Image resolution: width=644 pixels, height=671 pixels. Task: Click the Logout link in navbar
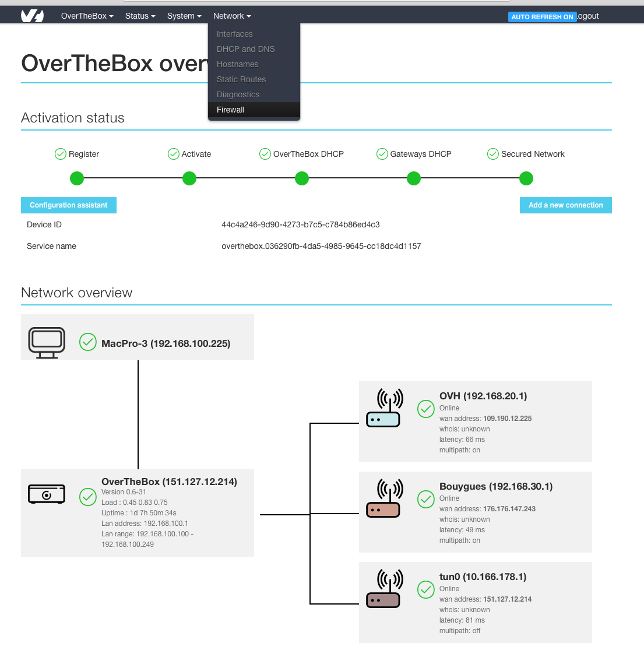[x=589, y=16]
